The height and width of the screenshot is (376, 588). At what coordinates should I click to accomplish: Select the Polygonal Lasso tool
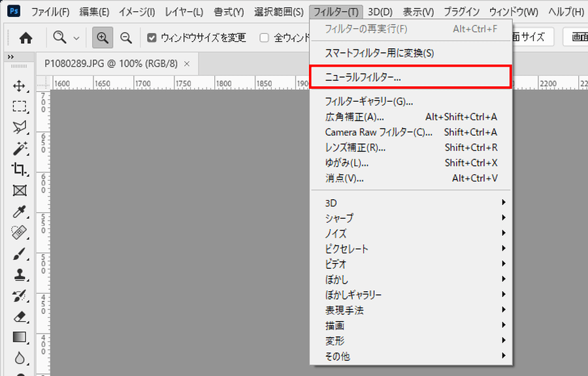20,127
